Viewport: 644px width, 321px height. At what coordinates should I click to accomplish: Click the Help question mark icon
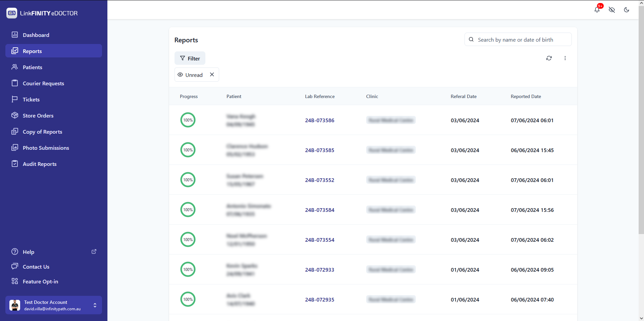pos(15,251)
